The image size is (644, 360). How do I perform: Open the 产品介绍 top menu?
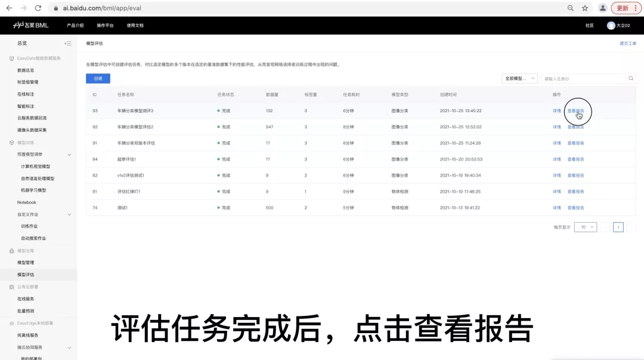(x=75, y=26)
